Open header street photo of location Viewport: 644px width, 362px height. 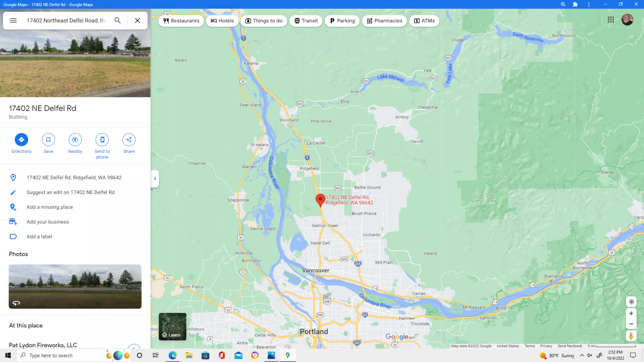click(x=75, y=64)
